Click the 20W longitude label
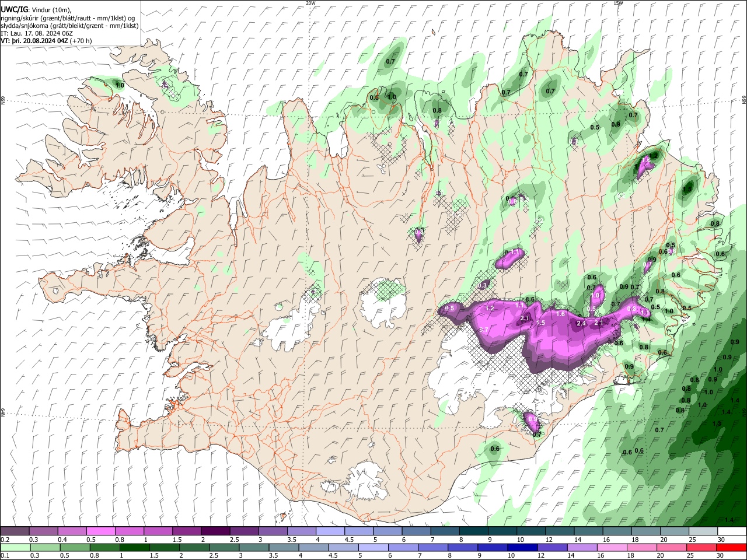Viewport: 747px width, 560px height. coord(310,3)
